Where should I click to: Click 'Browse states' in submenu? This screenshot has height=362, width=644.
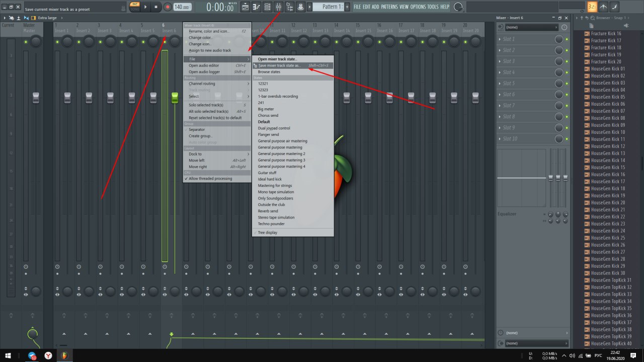292,72
